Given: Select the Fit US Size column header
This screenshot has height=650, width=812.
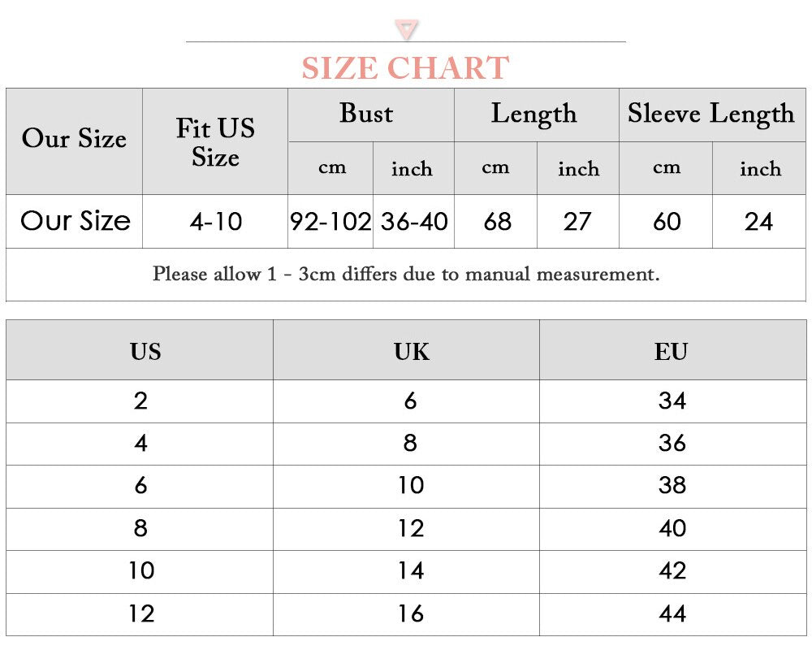Looking at the screenshot, I should click(x=215, y=141).
